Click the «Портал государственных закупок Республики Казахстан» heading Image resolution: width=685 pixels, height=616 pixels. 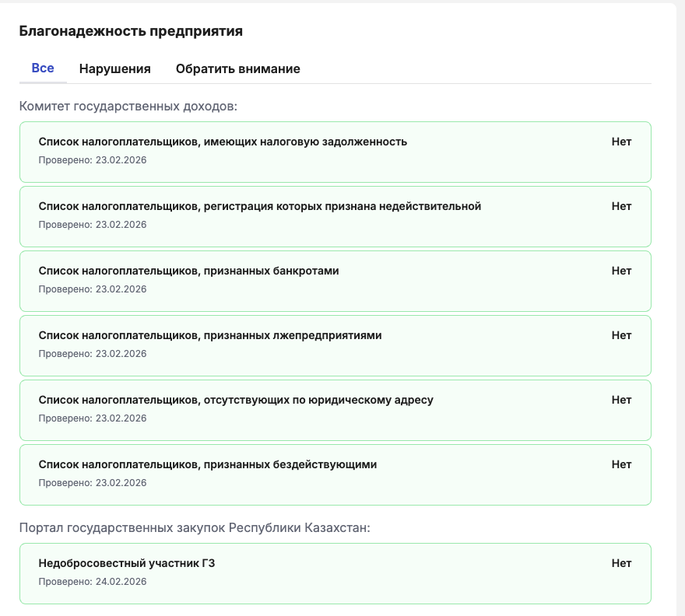coord(195,528)
